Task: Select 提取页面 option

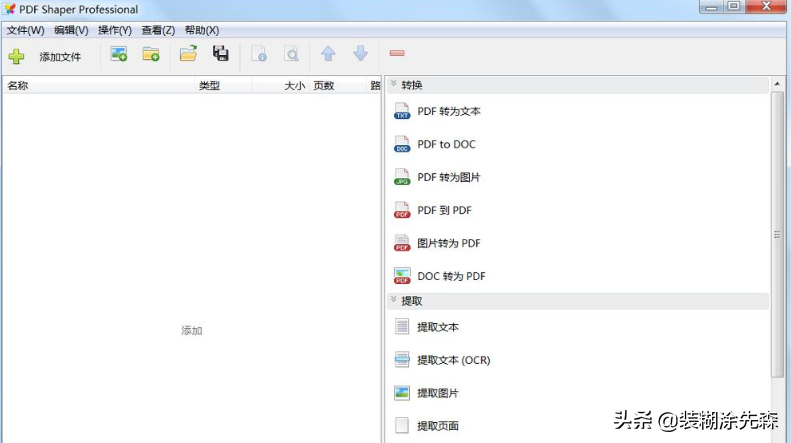Action: [x=438, y=426]
